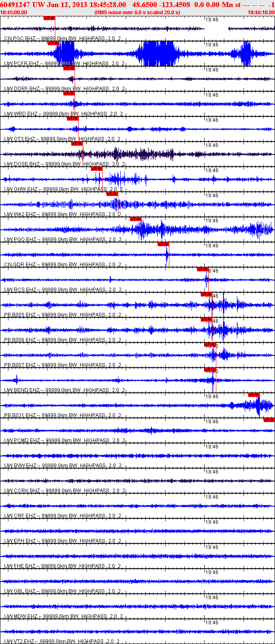Click the red pick marker on PGC trace
The image size is (275, 644).
pyautogui.click(x=49, y=18)
